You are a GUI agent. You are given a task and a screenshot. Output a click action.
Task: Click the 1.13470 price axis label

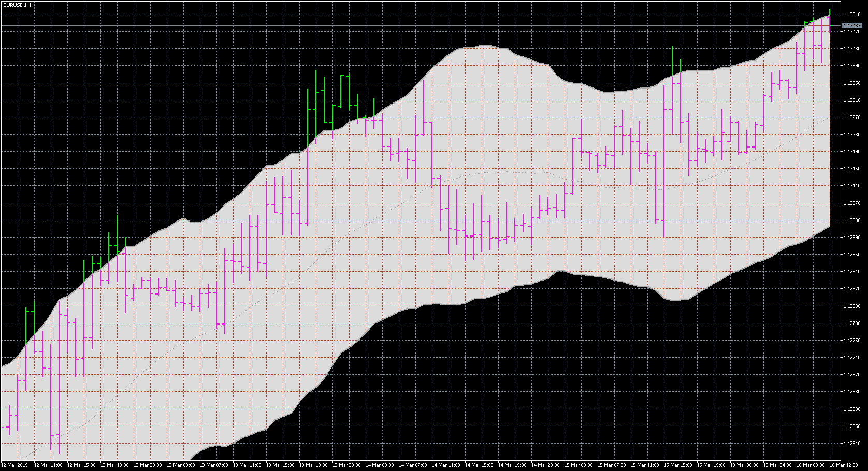[852, 32]
